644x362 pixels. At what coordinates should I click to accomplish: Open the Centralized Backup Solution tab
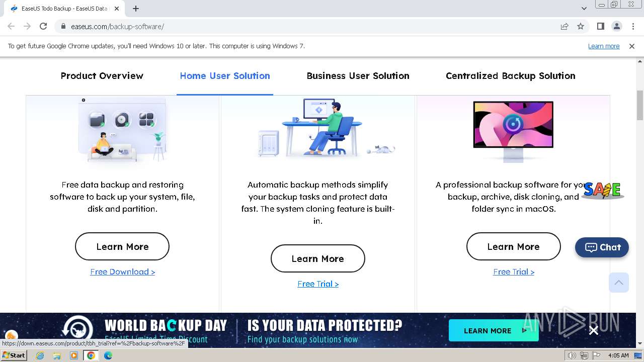pyautogui.click(x=511, y=76)
